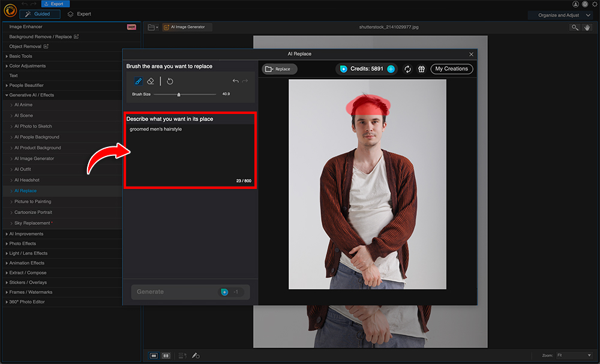Viewport: 600px width, 364px height.
Task: Close the AI Replace dialog
Action: [471, 55]
